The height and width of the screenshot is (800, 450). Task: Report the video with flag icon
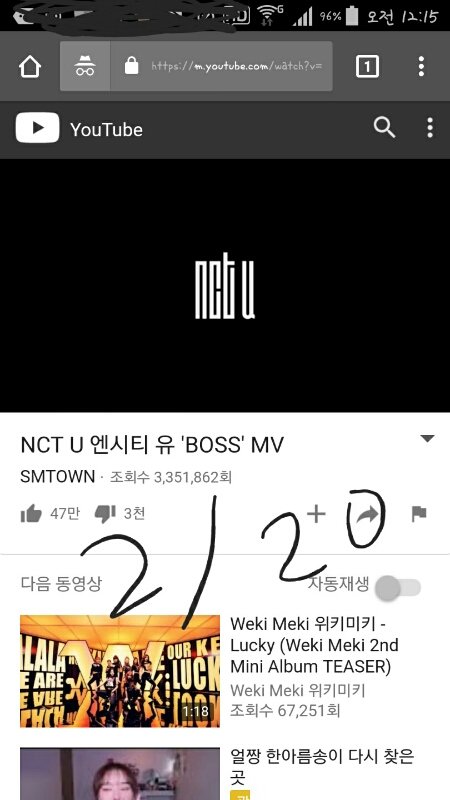[419, 514]
